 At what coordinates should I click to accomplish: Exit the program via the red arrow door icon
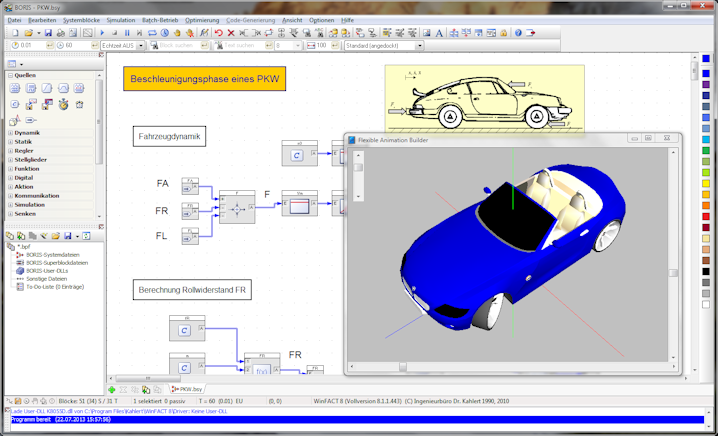[531, 33]
